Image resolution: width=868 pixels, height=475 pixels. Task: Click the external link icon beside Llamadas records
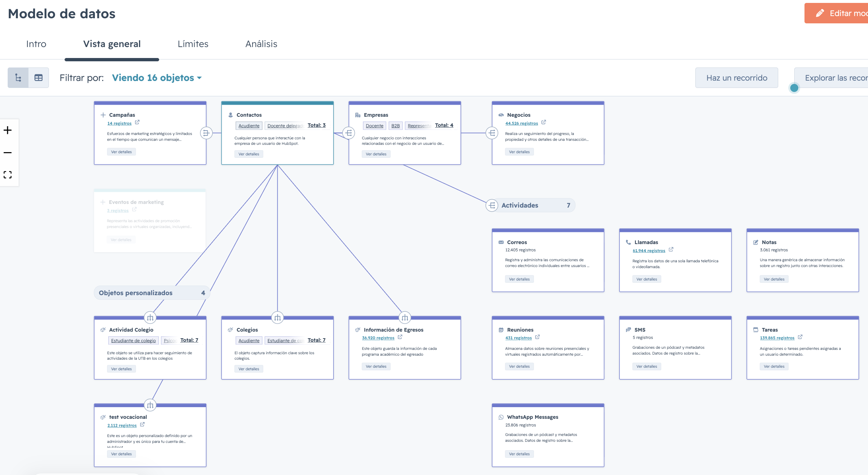coord(671,250)
